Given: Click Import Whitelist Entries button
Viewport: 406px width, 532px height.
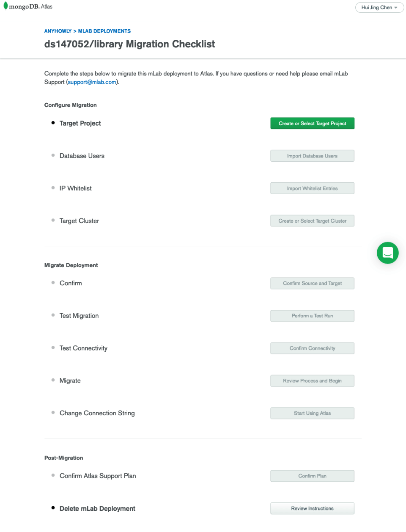Looking at the screenshot, I should coord(313,188).
